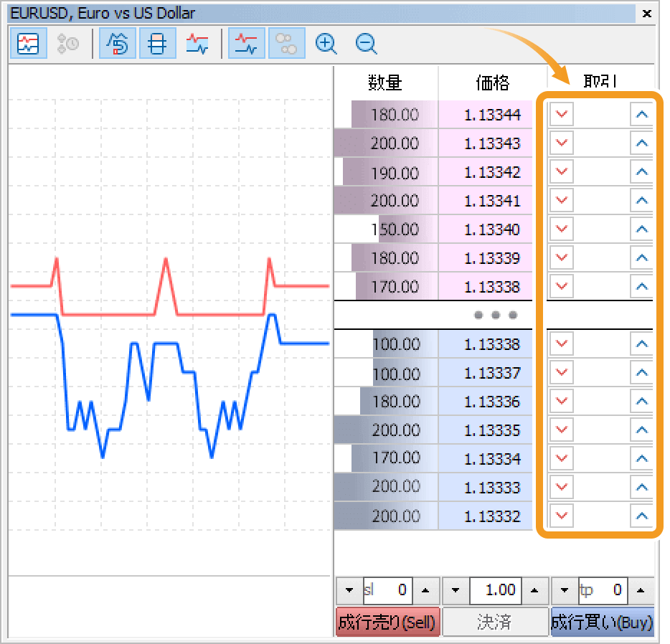Click red sell arrow on 100.00 bid row 1.13338
The image size is (670, 644).
point(561,344)
